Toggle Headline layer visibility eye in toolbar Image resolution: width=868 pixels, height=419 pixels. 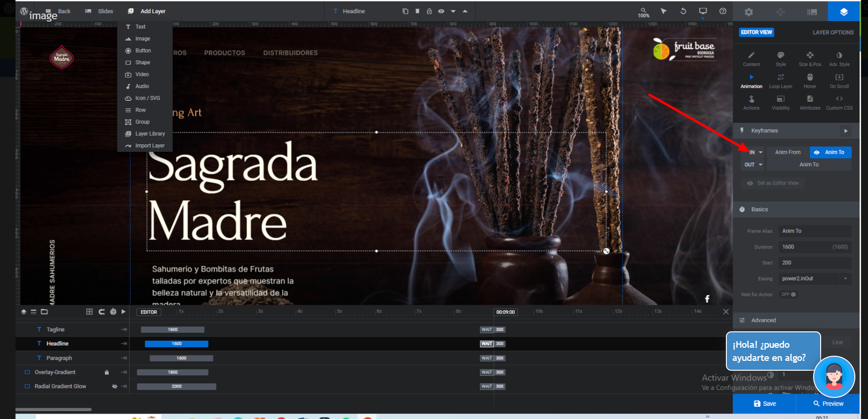(441, 11)
